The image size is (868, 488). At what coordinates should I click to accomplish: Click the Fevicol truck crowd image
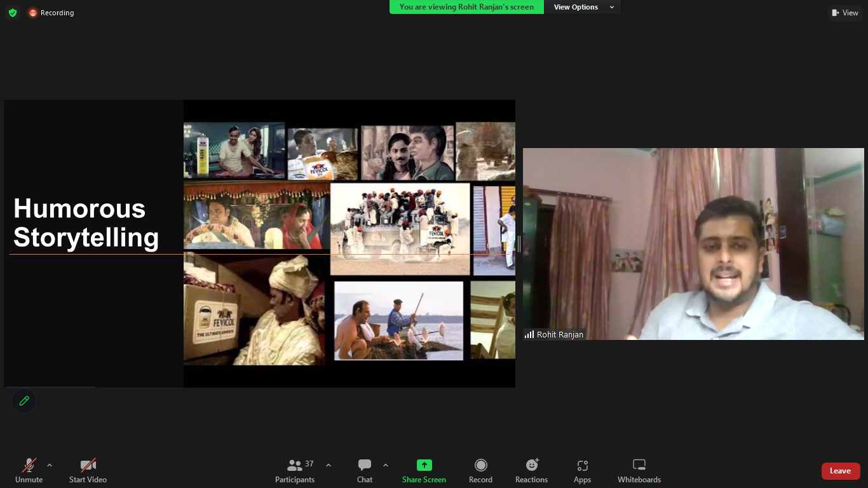(x=400, y=229)
